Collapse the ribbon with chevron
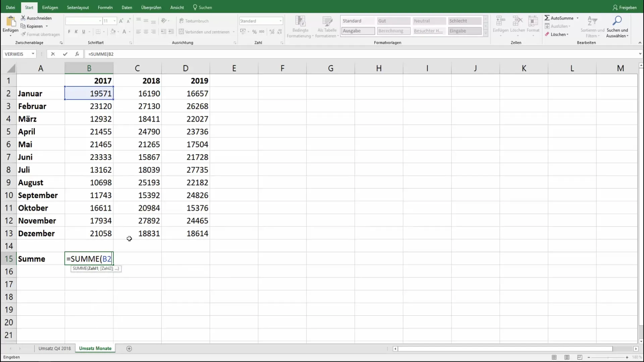 click(x=640, y=43)
